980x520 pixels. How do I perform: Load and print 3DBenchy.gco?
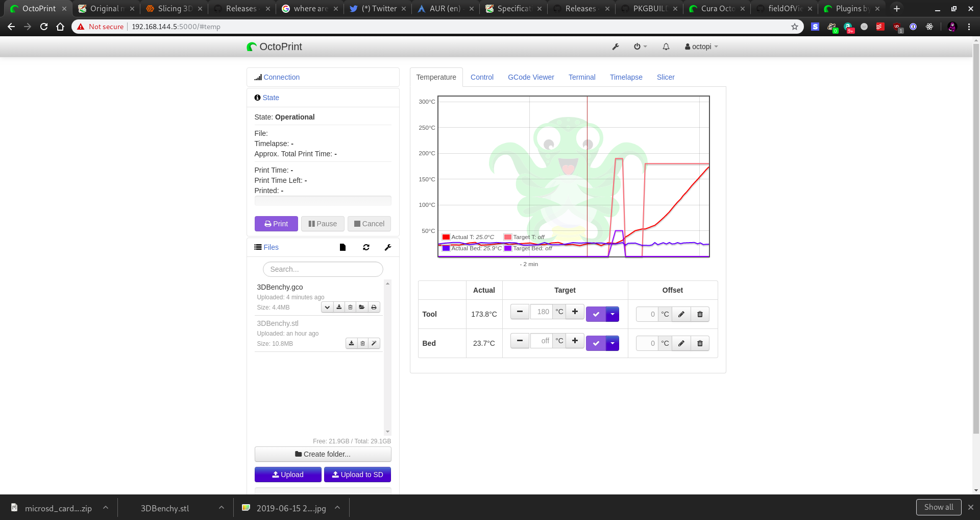click(x=374, y=307)
